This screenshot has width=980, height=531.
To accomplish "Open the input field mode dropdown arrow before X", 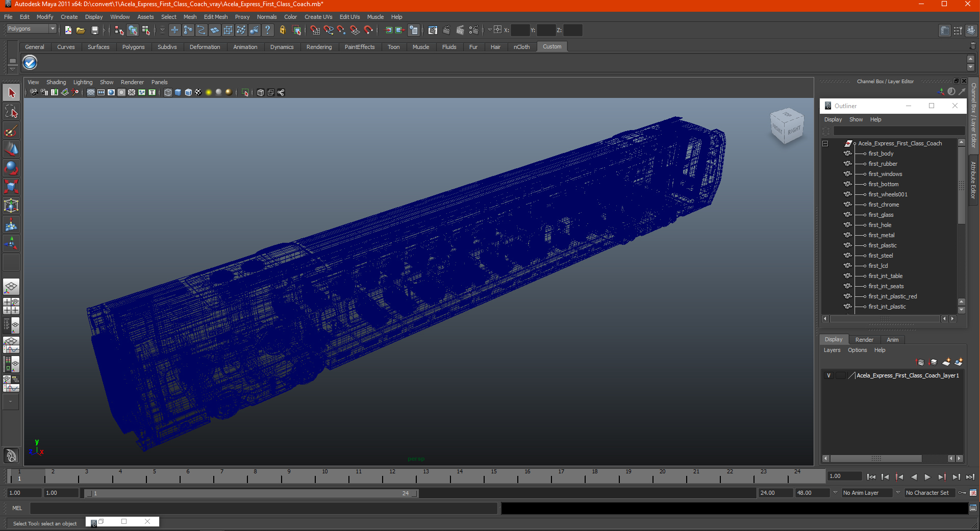I will click(x=489, y=30).
